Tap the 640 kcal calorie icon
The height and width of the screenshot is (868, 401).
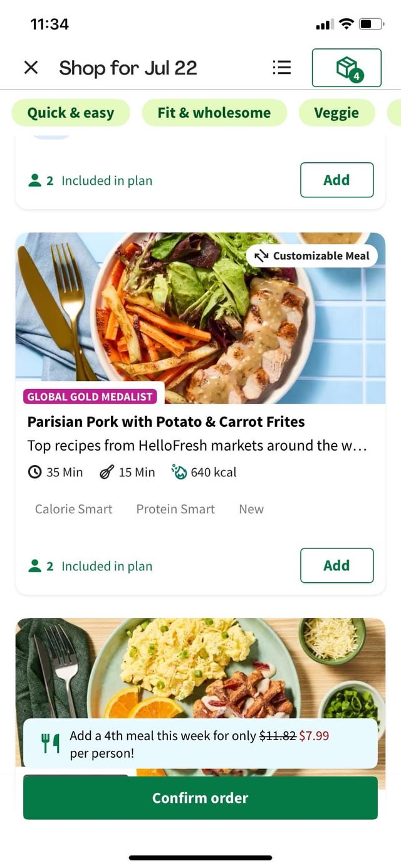coord(179,473)
